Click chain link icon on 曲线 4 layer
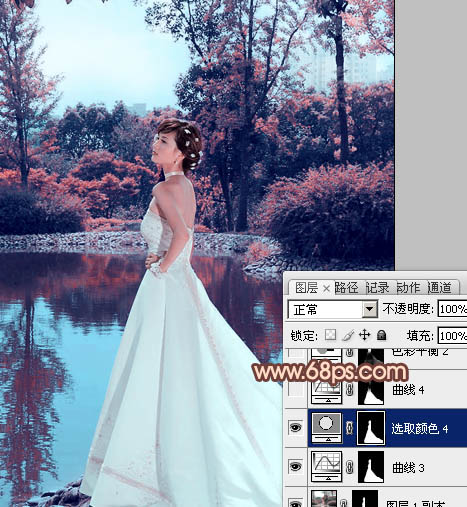Viewport: 467px width, 507px height. pos(349,389)
